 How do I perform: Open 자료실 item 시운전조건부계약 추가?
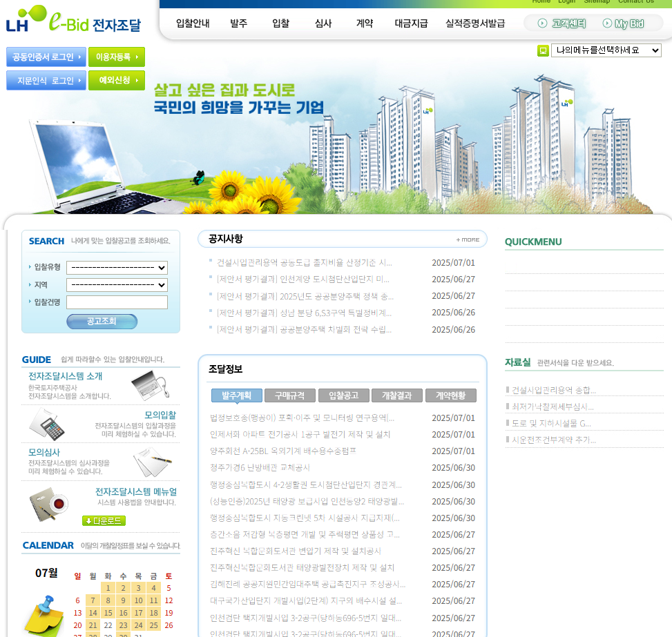pos(554,440)
